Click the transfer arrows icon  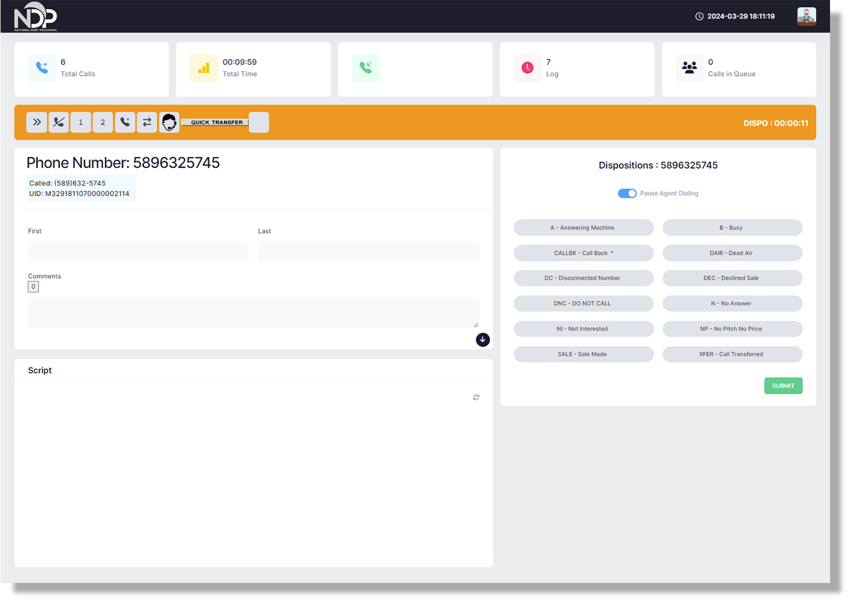[x=147, y=123]
